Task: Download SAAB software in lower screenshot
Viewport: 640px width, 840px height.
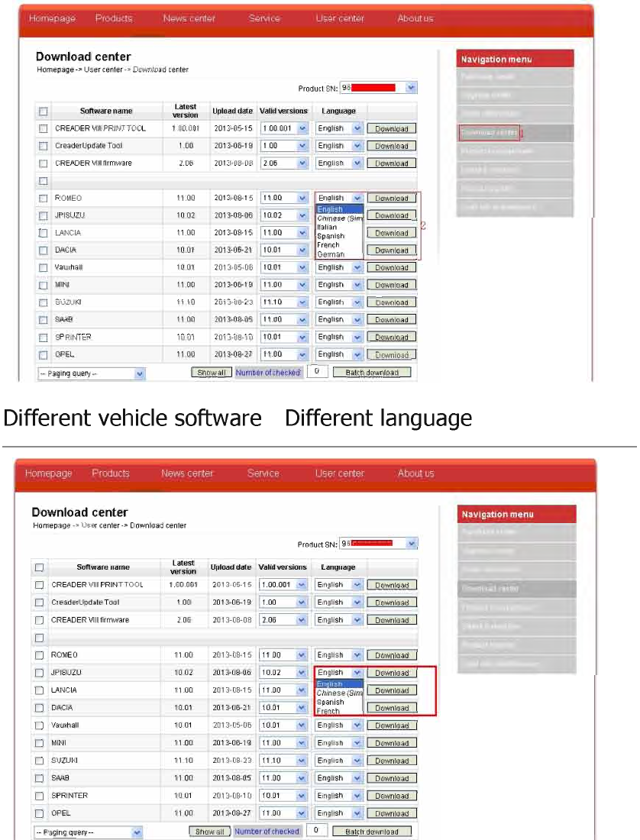Action: pos(392,778)
